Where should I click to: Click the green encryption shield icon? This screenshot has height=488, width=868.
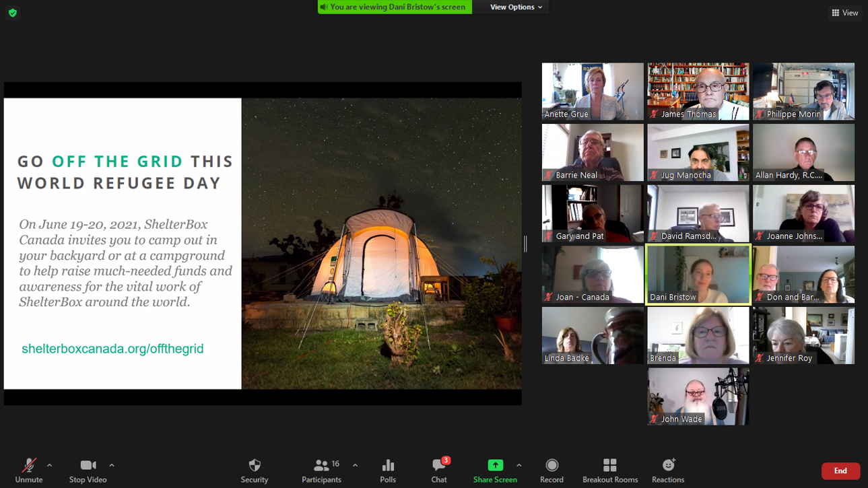(13, 13)
